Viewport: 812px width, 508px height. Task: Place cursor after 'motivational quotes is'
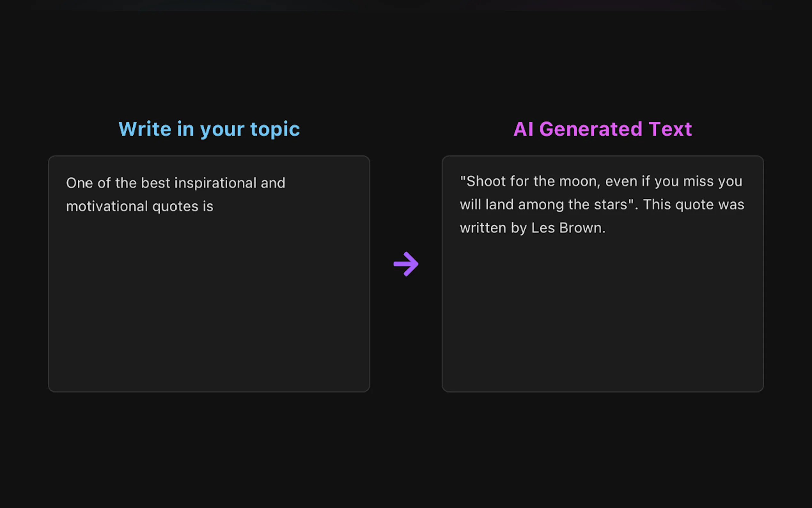tap(214, 207)
